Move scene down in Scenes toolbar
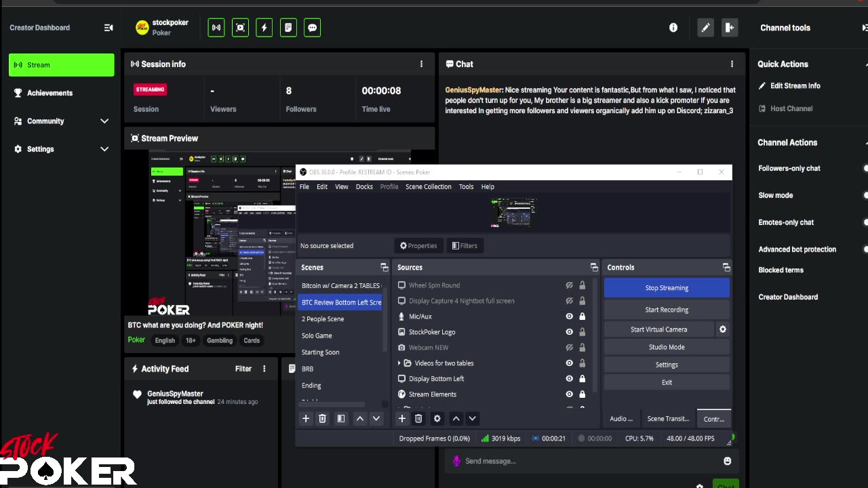 [376, 418]
